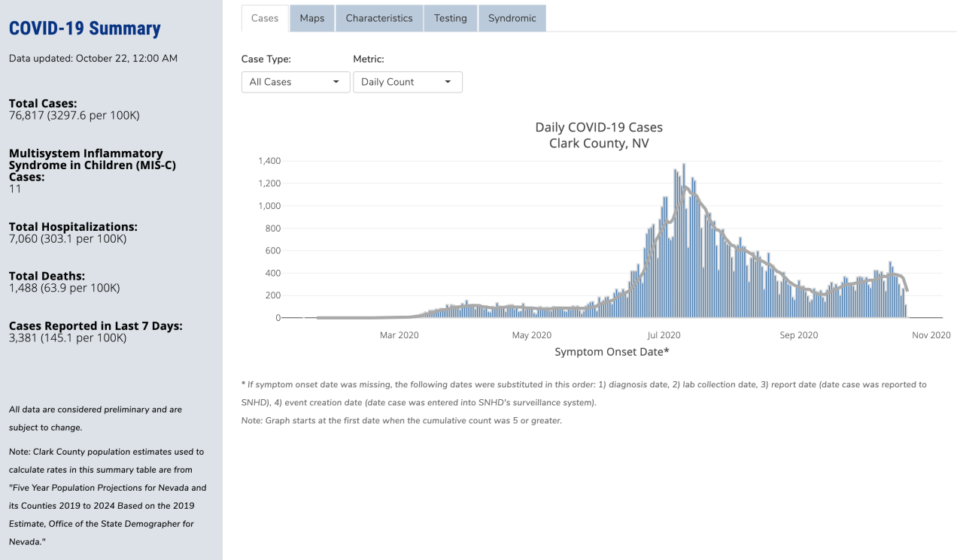Click the 1,488 deaths value
The height and width of the screenshot is (560, 963).
[65, 288]
